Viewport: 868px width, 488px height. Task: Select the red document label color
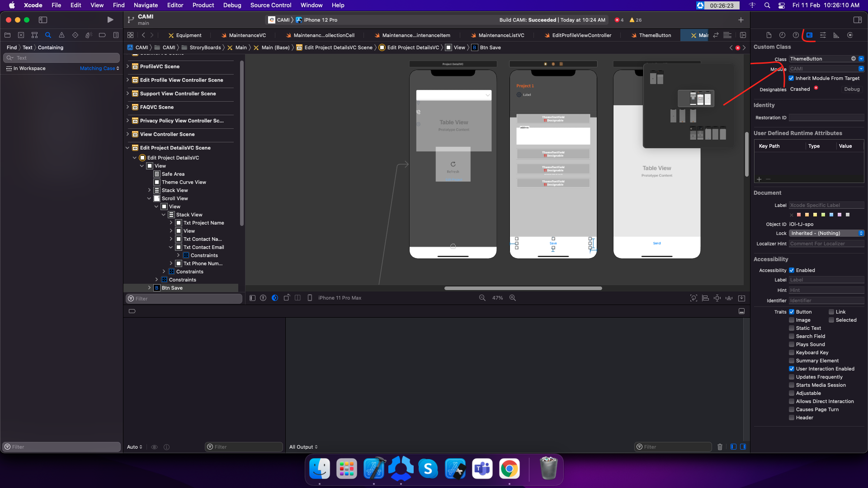pos(799,215)
